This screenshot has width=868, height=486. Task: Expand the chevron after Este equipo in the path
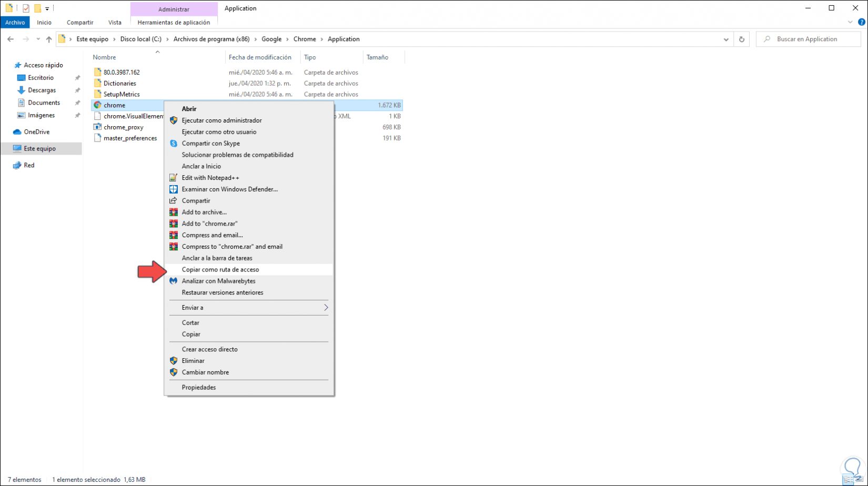pyautogui.click(x=114, y=39)
